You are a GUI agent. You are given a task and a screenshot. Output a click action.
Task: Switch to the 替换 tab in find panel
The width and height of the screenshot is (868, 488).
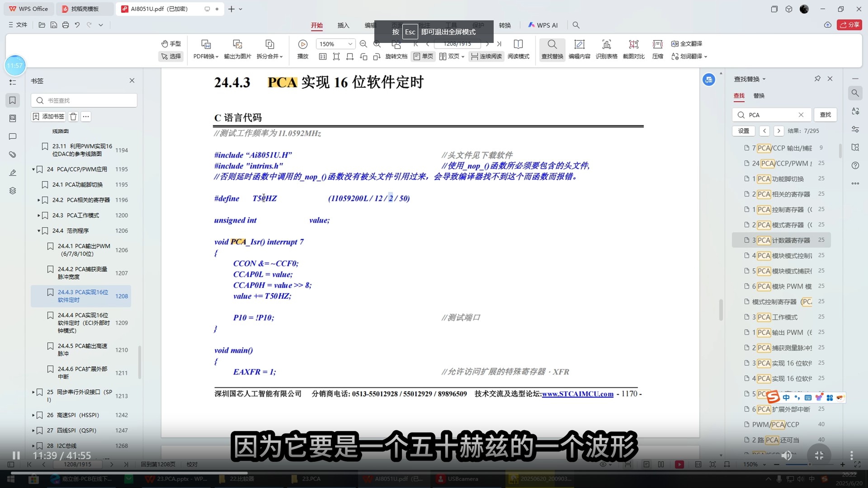point(759,96)
